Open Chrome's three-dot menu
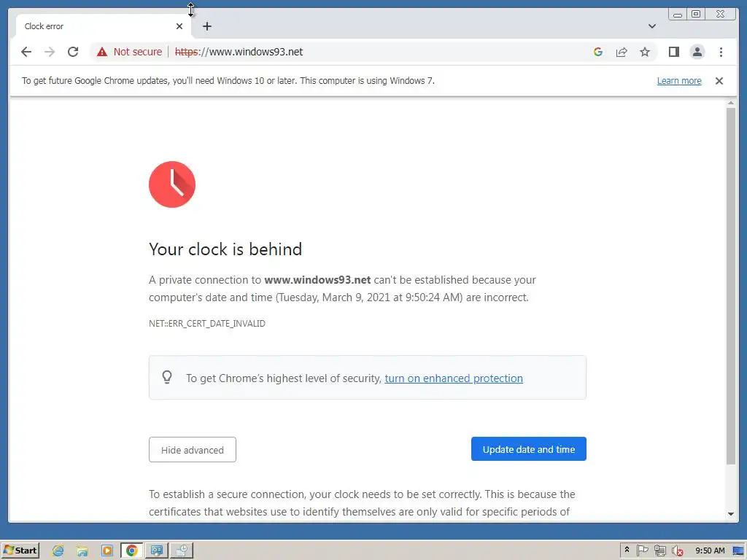747x560 pixels. coord(721,52)
